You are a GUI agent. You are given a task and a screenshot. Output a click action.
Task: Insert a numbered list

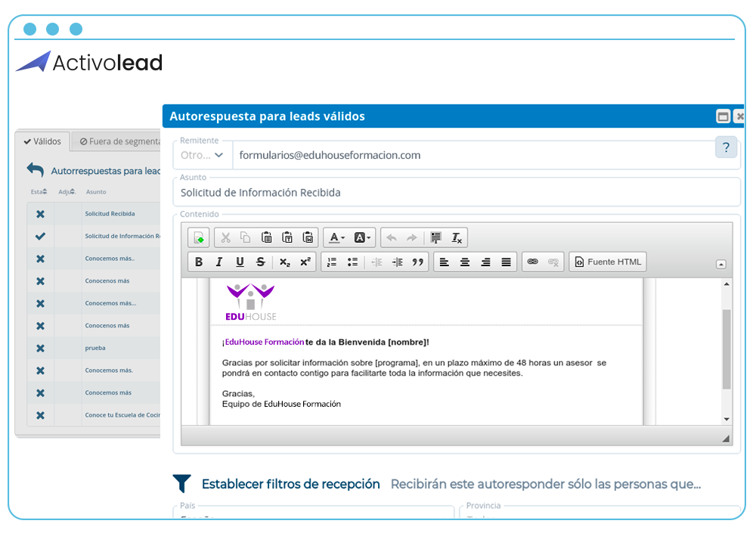coord(332,262)
